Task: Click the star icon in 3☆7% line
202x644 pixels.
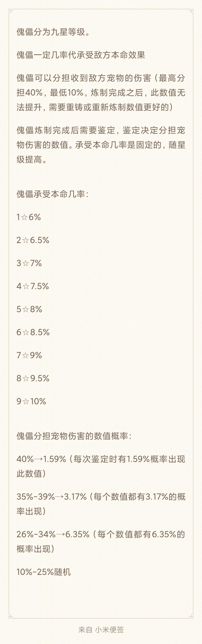Action: (x=25, y=263)
